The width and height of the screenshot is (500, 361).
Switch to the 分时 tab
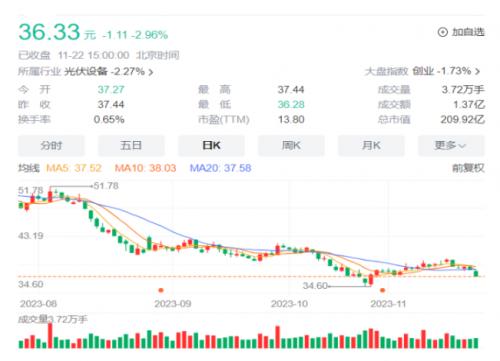coord(51,145)
